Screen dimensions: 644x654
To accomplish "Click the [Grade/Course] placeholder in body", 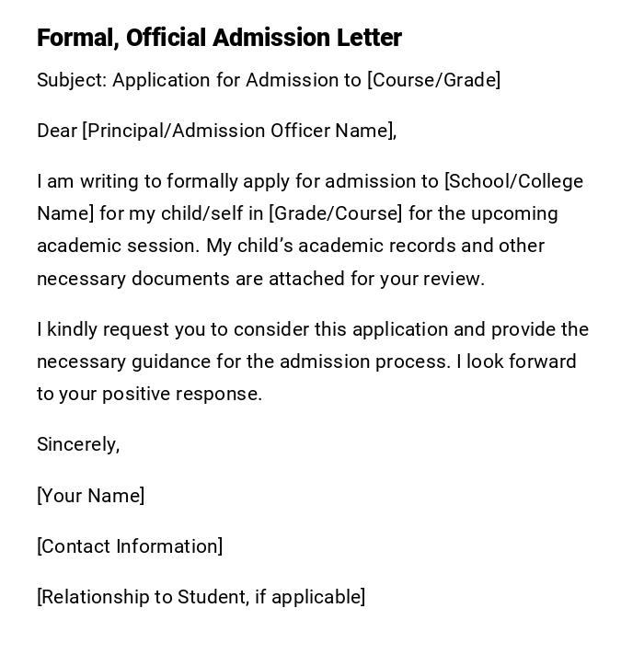I will click(x=335, y=213).
